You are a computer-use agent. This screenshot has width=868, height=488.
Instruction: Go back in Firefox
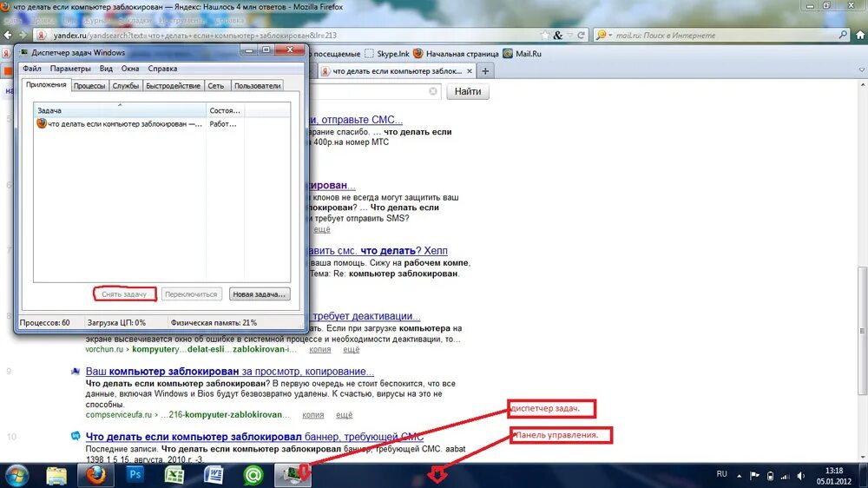[8, 35]
